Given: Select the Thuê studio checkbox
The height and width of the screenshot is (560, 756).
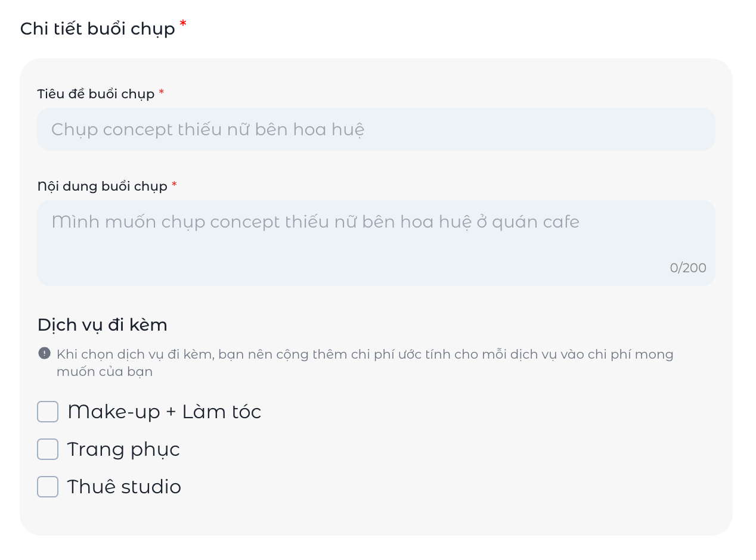Looking at the screenshot, I should (x=47, y=487).
